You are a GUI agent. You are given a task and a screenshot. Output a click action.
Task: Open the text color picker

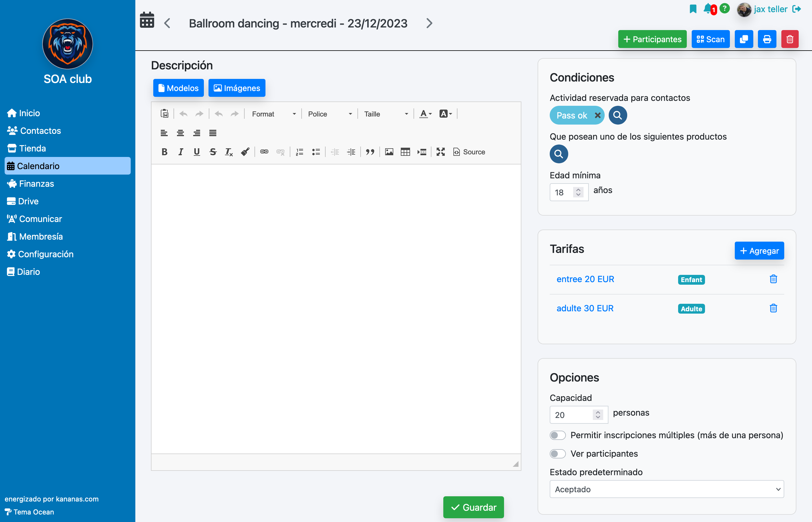[425, 114]
